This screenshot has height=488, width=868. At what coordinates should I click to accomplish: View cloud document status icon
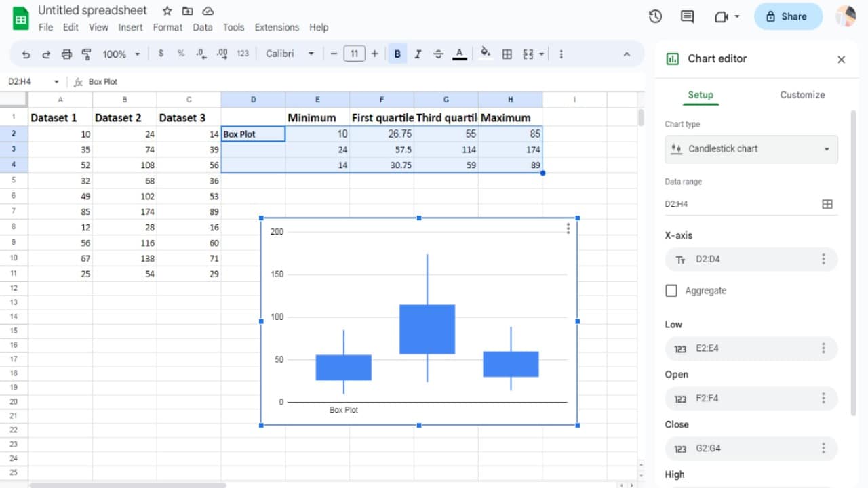[x=208, y=11]
